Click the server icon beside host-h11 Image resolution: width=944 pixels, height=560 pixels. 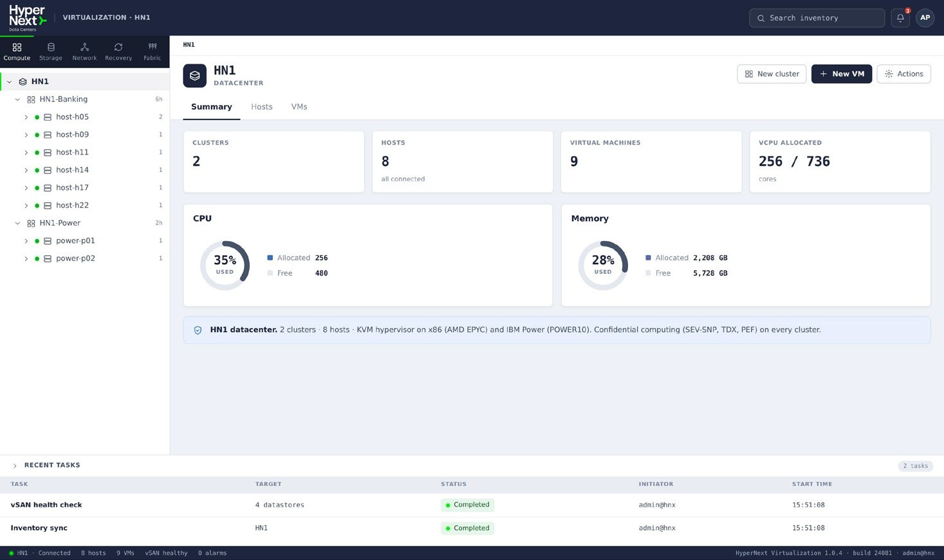pos(48,152)
